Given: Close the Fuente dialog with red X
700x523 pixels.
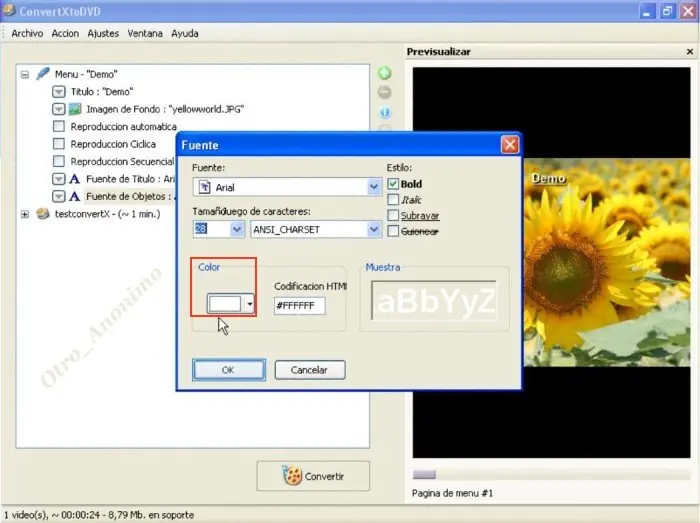Looking at the screenshot, I should coord(510,145).
